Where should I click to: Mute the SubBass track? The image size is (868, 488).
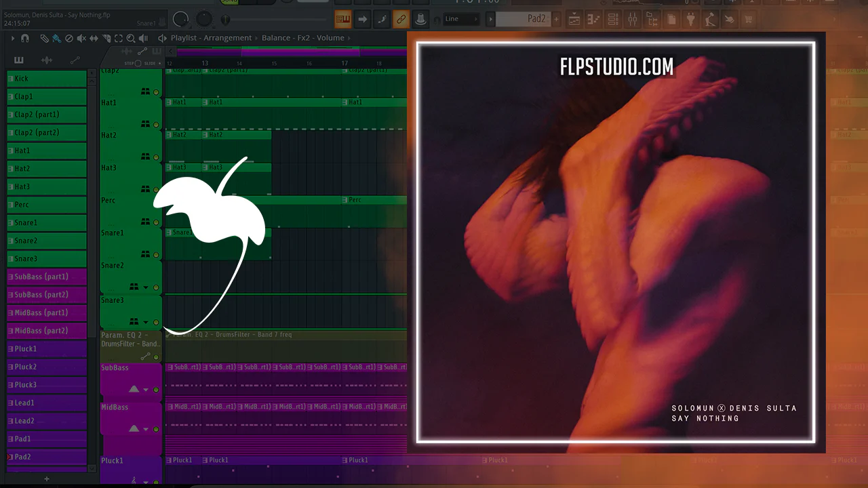(x=156, y=390)
